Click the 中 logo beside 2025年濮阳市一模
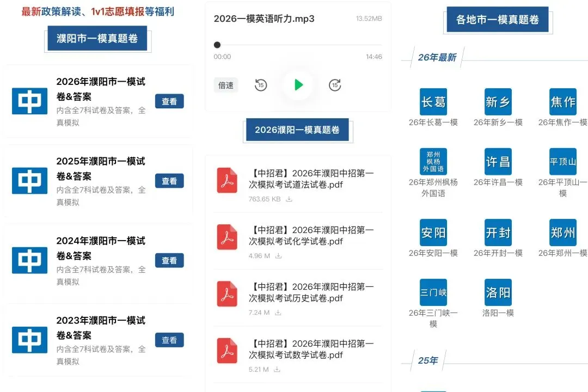This screenshot has height=392, width=588. pyautogui.click(x=29, y=181)
